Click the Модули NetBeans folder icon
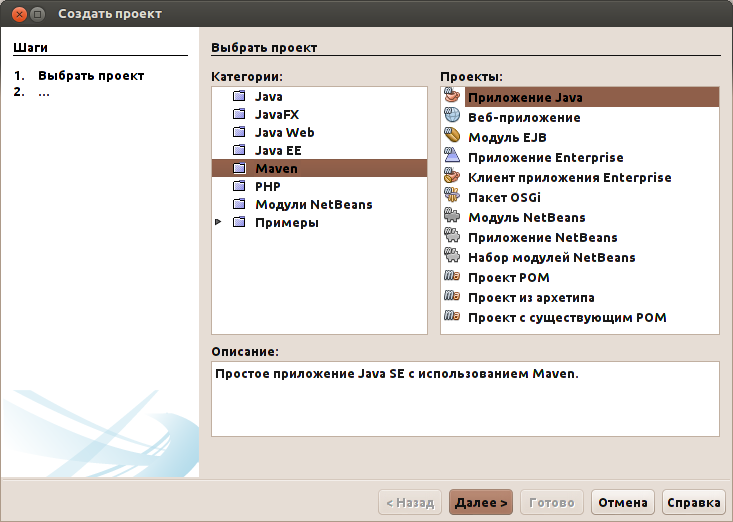Screen dimensions: 733x522 pos(239,204)
